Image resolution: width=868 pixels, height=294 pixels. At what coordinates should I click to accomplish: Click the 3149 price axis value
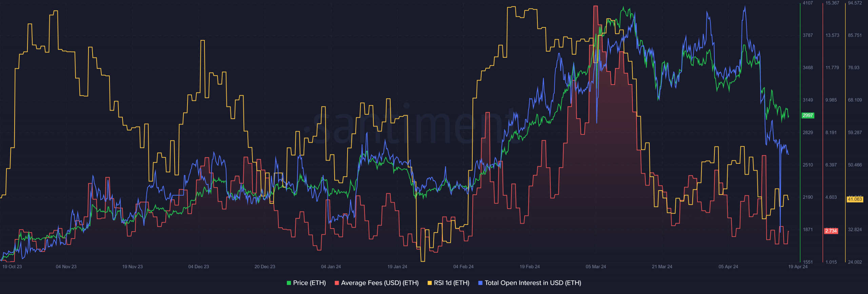[808, 100]
